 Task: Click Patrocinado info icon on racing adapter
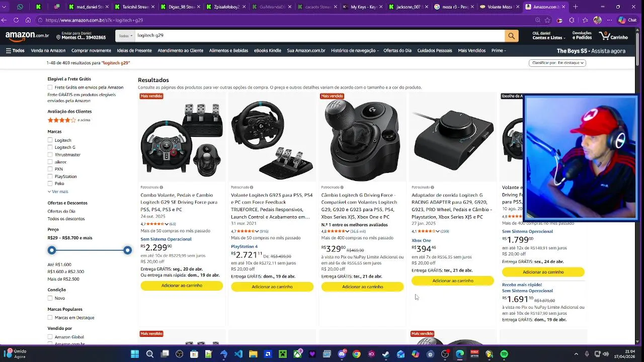point(432,188)
